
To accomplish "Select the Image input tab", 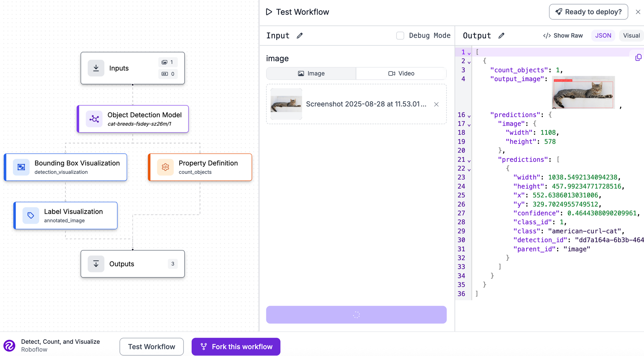I will click(x=311, y=73).
